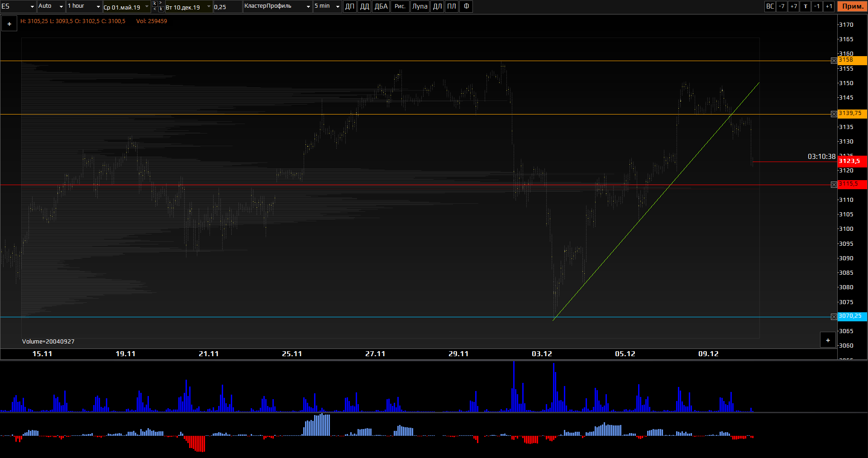The image size is (868, 458).
Task: Click the orange 3139,75 price level label
Action: point(852,114)
